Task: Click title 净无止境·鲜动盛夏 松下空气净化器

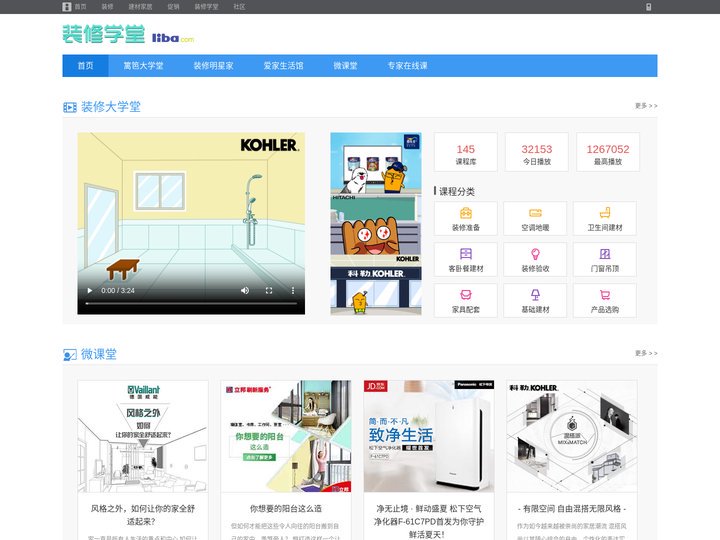Action: pyautogui.click(x=429, y=522)
